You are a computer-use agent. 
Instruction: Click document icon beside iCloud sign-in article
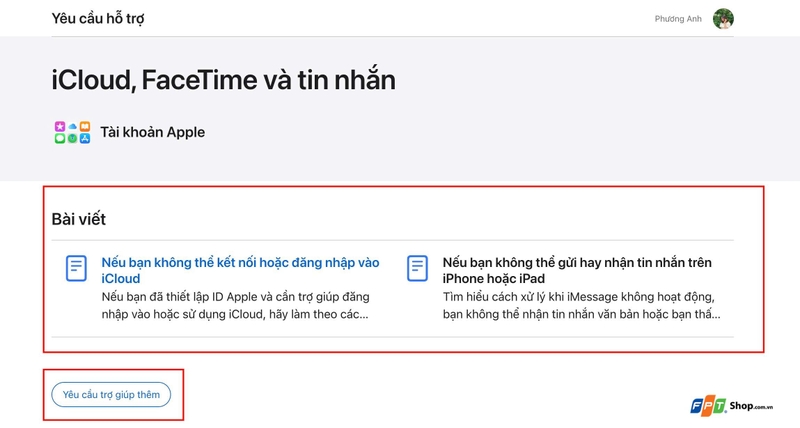(x=76, y=268)
